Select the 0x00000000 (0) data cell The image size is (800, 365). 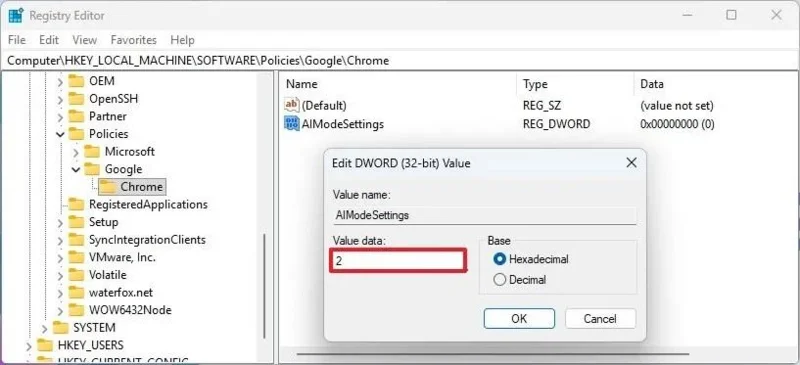point(677,124)
